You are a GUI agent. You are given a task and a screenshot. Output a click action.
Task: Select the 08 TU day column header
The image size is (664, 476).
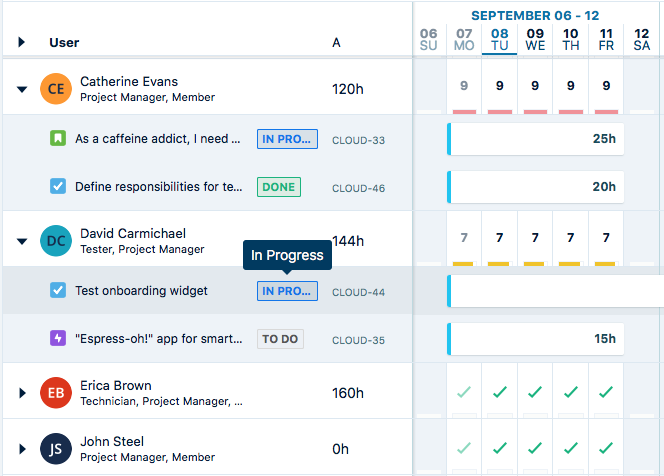(x=499, y=39)
